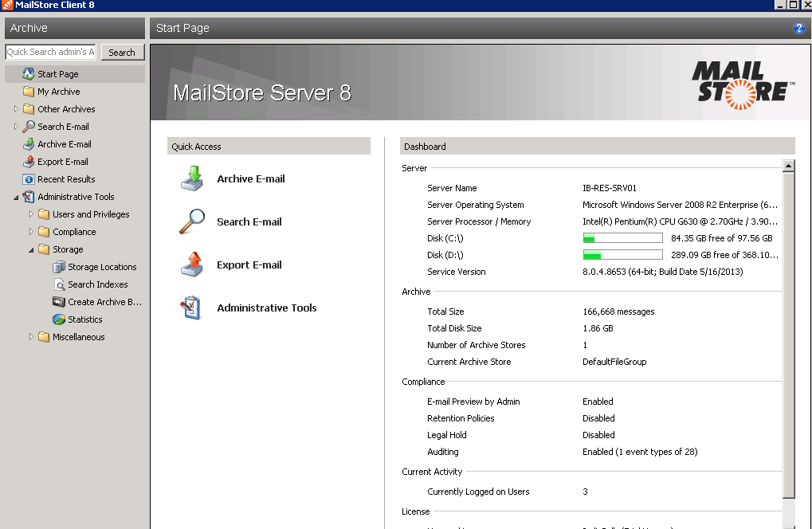This screenshot has width=812, height=529.
Task: Click server name value IB-RES-SRV01
Action: (610, 188)
